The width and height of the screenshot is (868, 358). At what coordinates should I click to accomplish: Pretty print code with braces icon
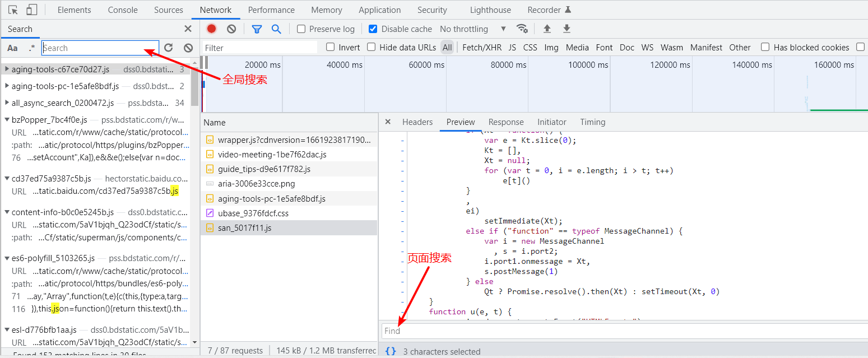click(x=391, y=351)
